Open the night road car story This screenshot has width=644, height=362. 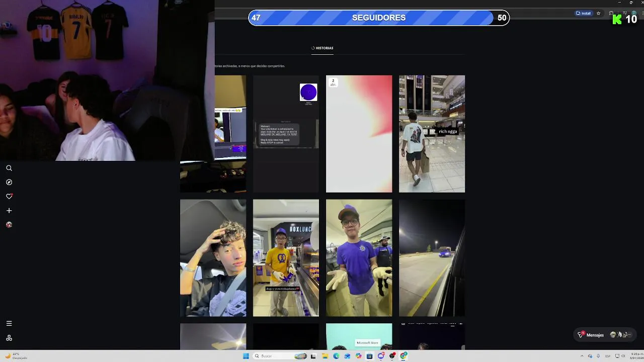[432, 258]
